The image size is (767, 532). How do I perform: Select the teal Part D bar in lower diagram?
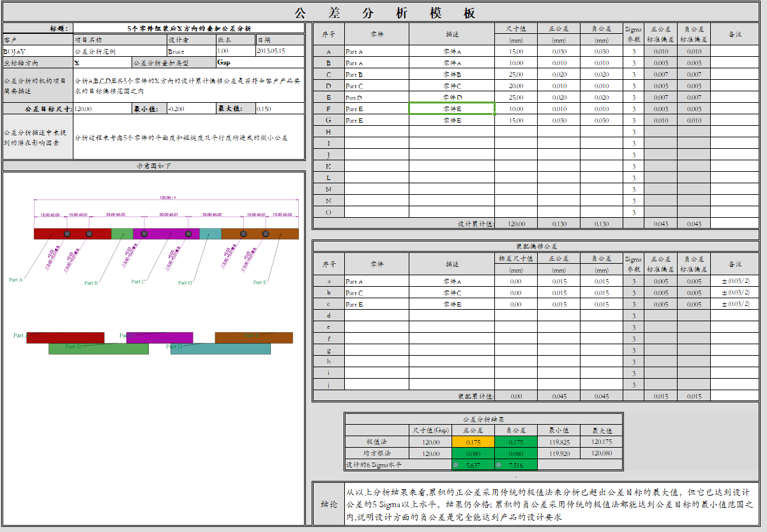coord(220,349)
